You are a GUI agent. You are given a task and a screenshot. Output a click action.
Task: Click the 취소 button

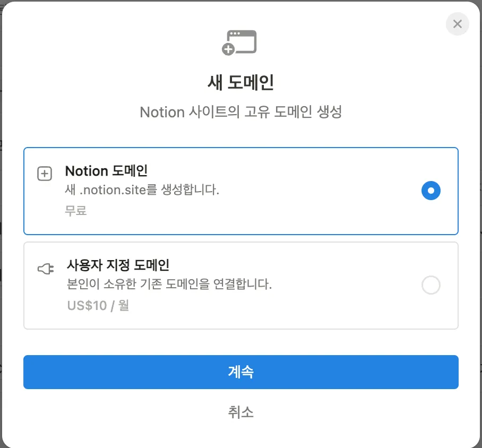coord(240,412)
